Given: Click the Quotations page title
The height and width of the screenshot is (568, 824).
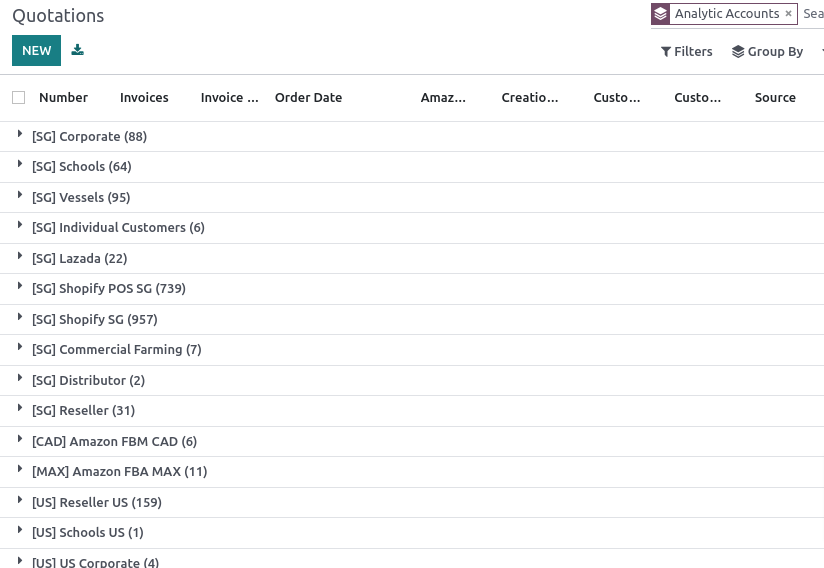Looking at the screenshot, I should click(x=58, y=16).
